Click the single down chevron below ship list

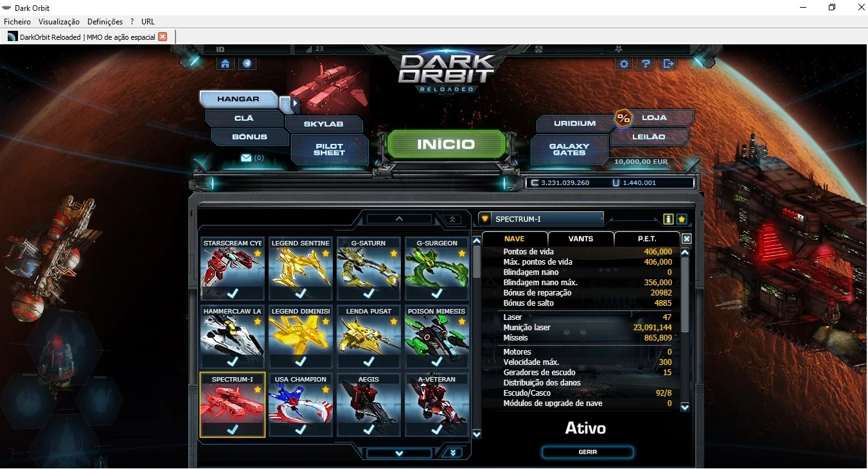399,453
